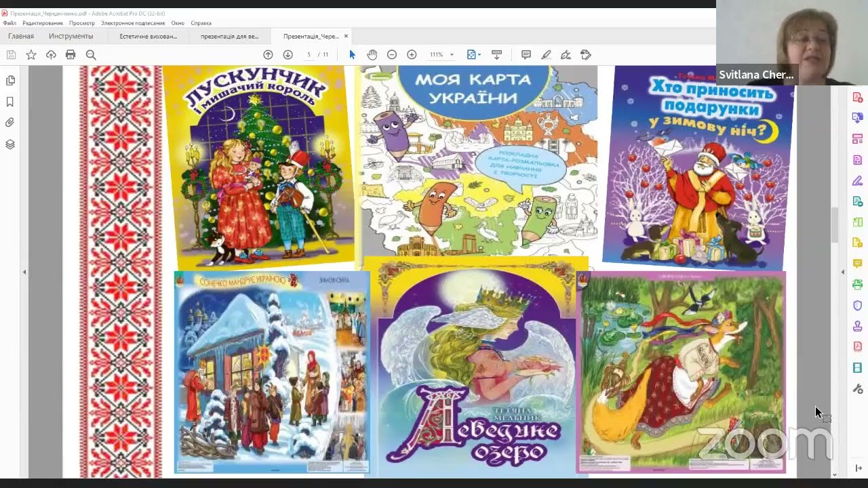Switch to the Главная tab
This screenshot has width=868, height=488.
pyautogui.click(x=21, y=37)
